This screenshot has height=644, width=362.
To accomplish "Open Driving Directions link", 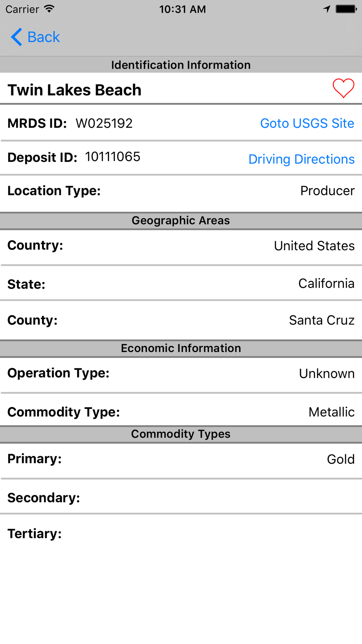I will [301, 159].
